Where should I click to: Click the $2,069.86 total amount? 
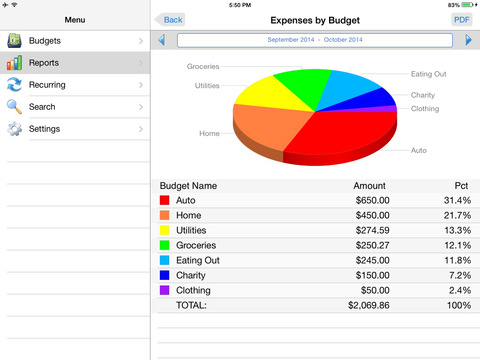(369, 305)
